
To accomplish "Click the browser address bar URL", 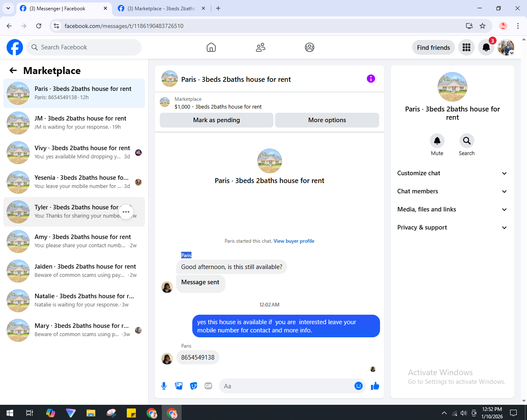I will 124,26.
